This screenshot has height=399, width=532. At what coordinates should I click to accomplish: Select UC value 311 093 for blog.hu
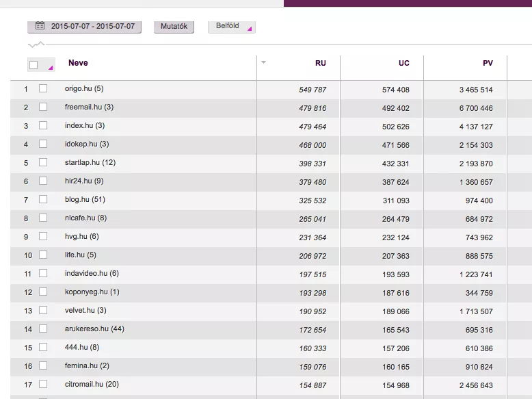396,201
